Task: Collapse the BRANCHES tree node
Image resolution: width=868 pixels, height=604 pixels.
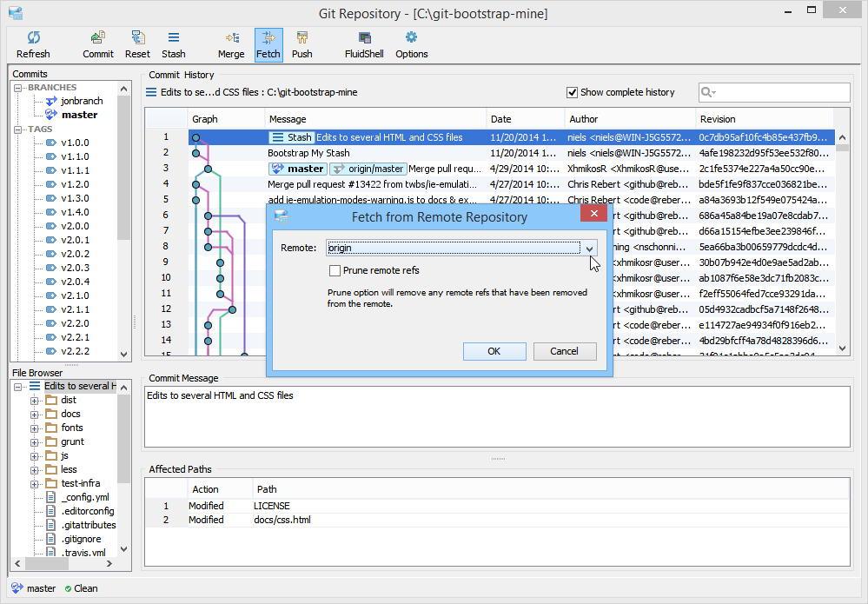Action: pos(17,88)
